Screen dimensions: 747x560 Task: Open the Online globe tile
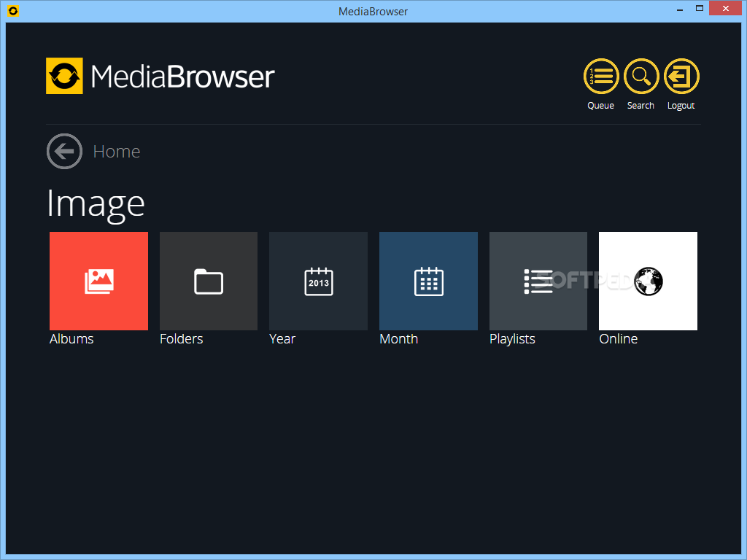648,281
